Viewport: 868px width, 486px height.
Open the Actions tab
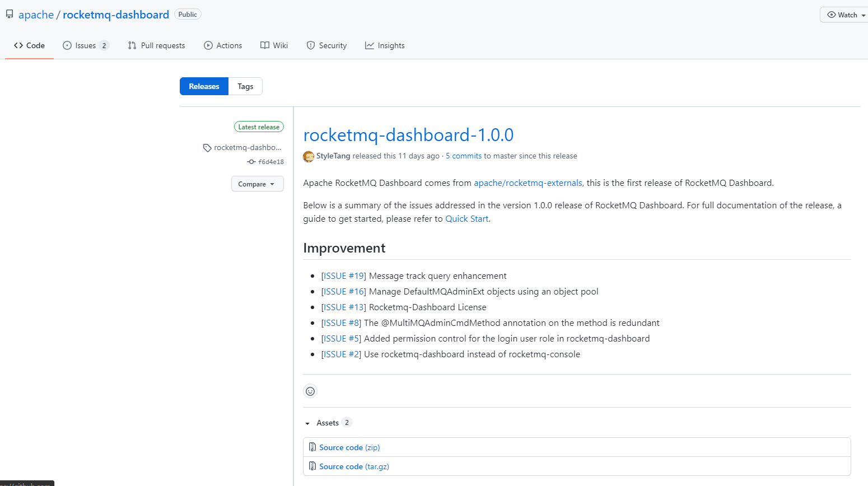click(x=223, y=45)
